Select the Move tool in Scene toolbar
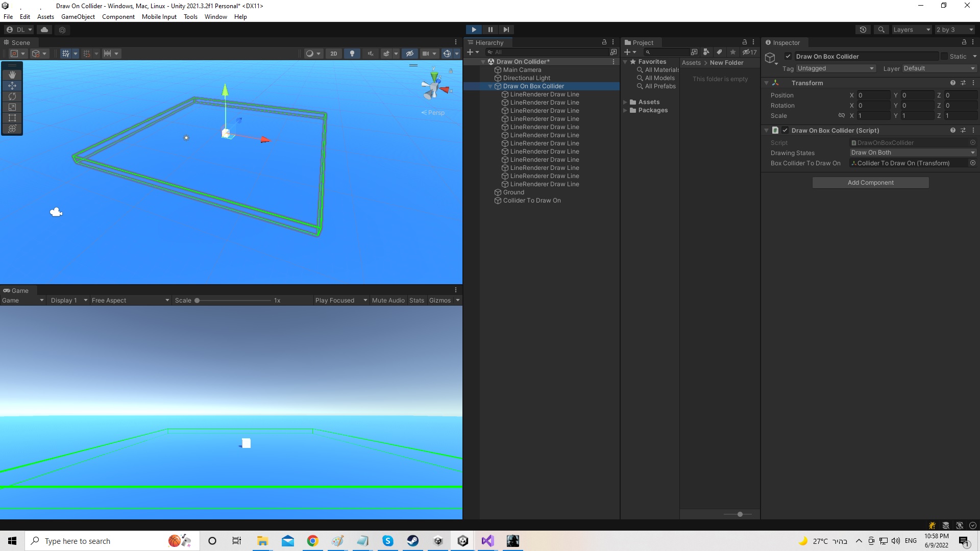This screenshot has width=980, height=551. (x=12, y=86)
